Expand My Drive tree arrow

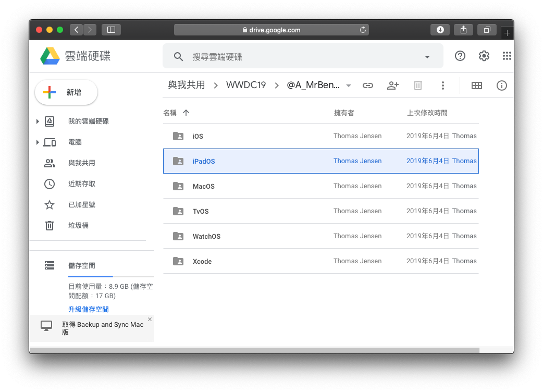tap(38, 121)
